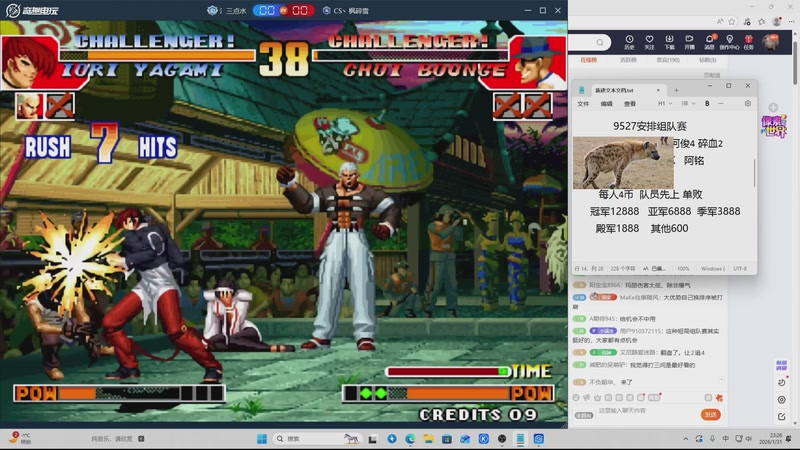Switch to 活跃榜 tab
This screenshot has height=450, width=800.
click(628, 60)
